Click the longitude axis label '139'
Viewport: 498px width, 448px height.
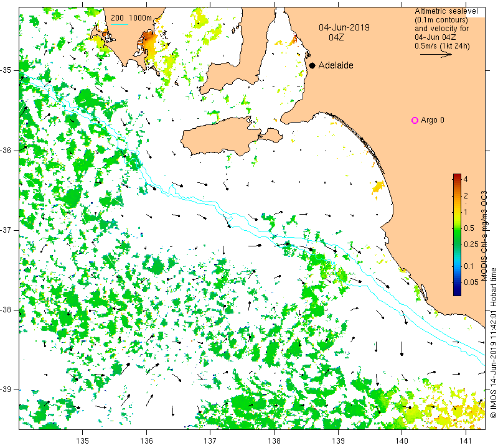coord(338,441)
